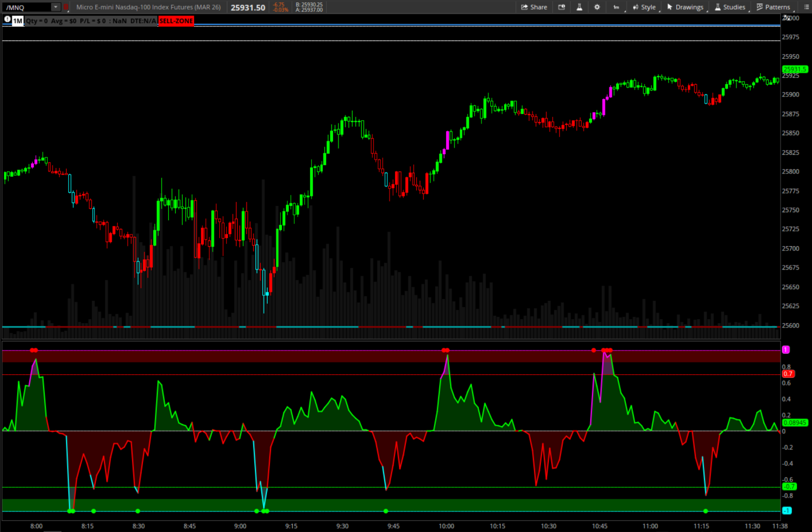The image size is (812, 532).
Task: Select the flask quick-study icon
Action: click(x=580, y=7)
